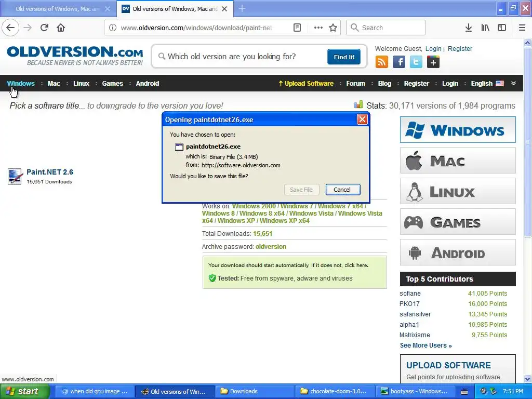
Task: Click the page vertical scrollbar thumb
Action: pos(527,142)
